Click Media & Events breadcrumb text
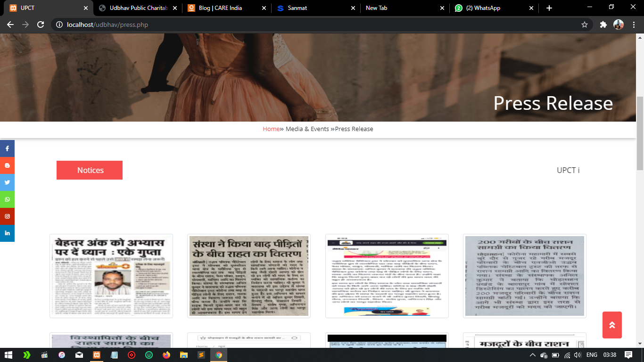Image resolution: width=644 pixels, height=362 pixels. pyautogui.click(x=307, y=129)
